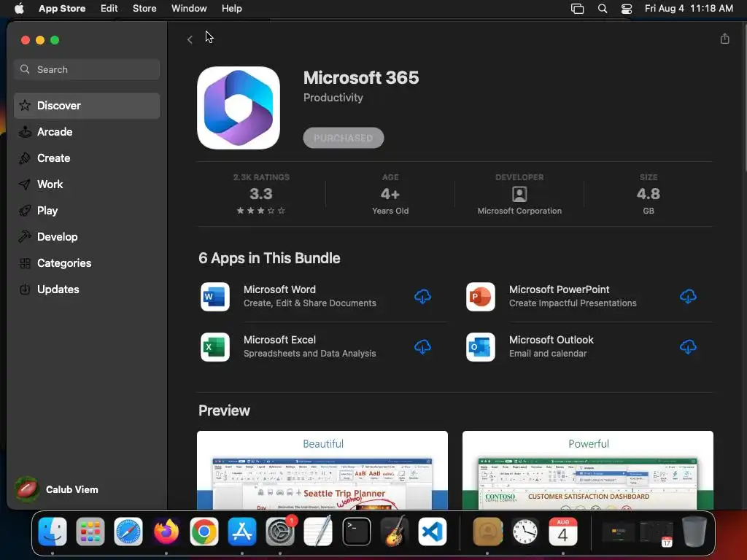
Task: Select Work in the sidebar
Action: 87,184
